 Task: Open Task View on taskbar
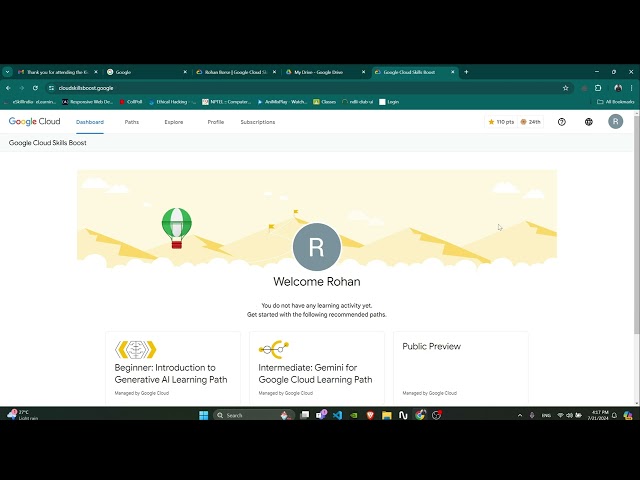304,415
